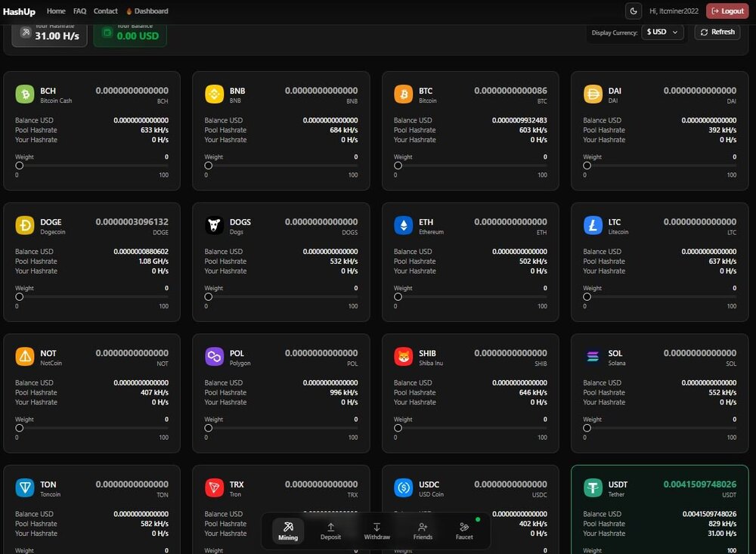Click the 0.00 USD total balance value
Viewport: 756px width, 554px height.
tap(138, 36)
